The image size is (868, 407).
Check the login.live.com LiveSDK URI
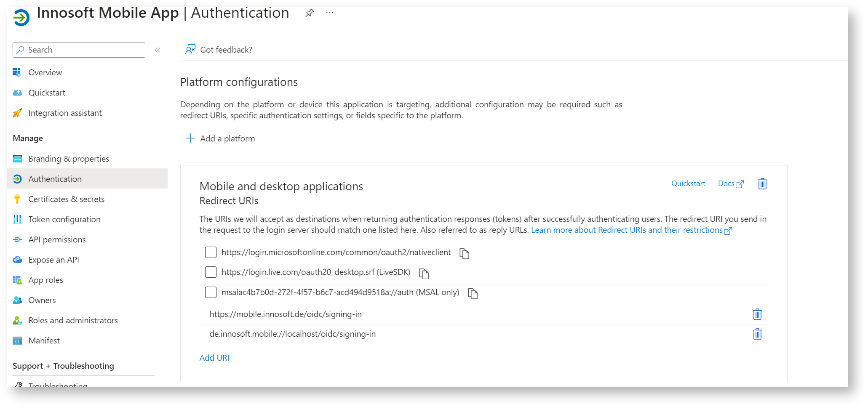point(211,272)
